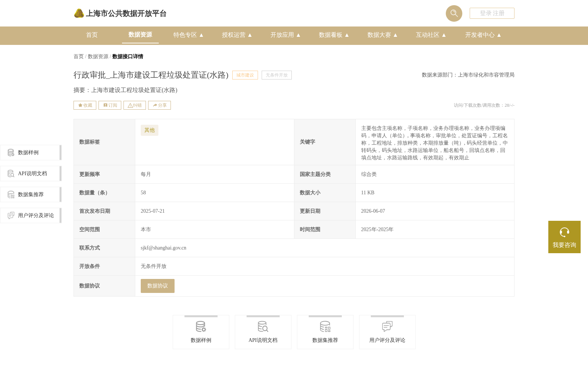Click the 首页 breadcrumb link
Screen dimensions: 588x368
coord(79,56)
